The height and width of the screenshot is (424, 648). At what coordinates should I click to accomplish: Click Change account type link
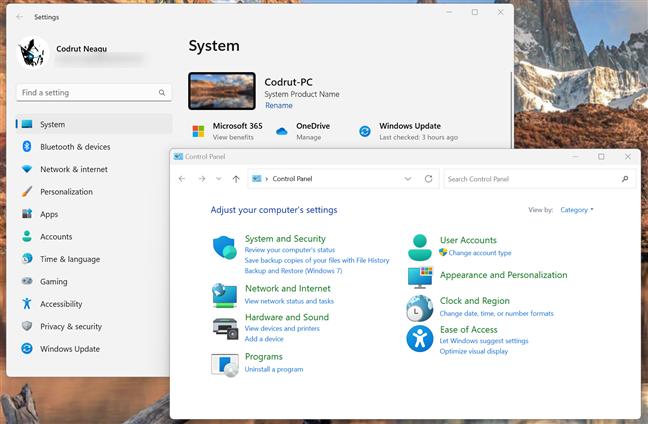click(480, 252)
